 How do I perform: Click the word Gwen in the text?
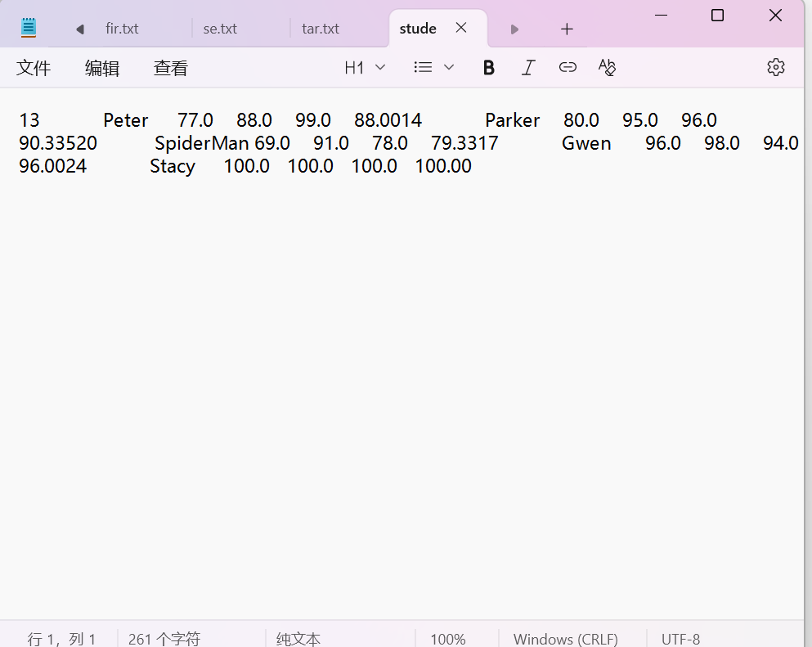586,143
